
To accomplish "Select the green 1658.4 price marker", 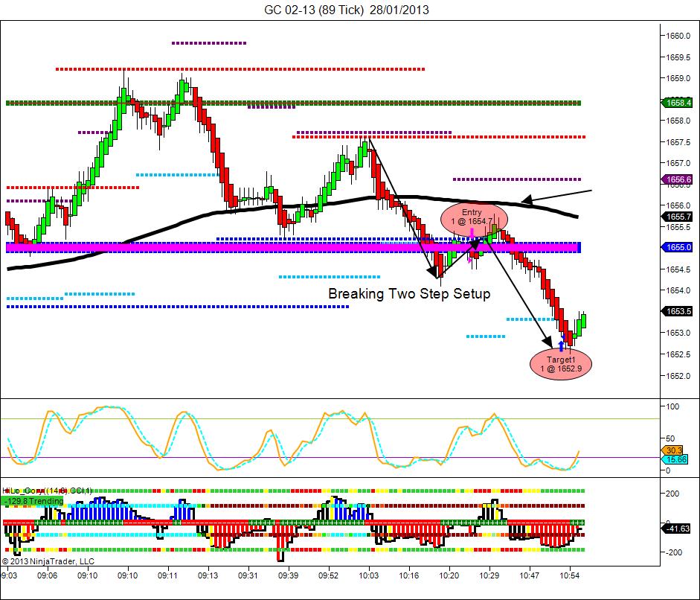I will (677, 103).
